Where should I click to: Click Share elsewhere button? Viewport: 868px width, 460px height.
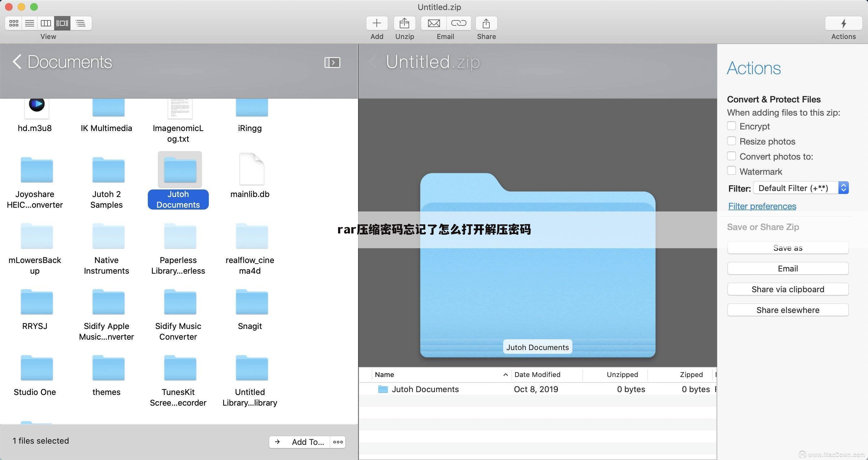click(788, 310)
